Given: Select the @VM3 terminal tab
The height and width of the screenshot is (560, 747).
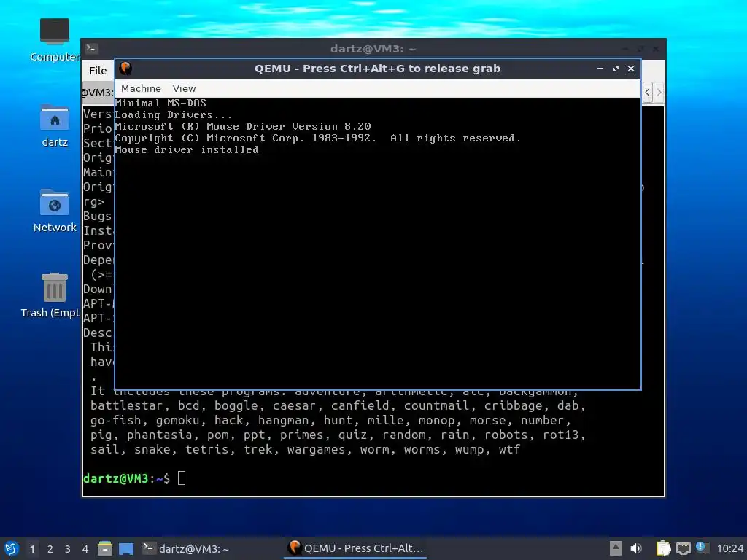Looking at the screenshot, I should pyautogui.click(x=98, y=93).
